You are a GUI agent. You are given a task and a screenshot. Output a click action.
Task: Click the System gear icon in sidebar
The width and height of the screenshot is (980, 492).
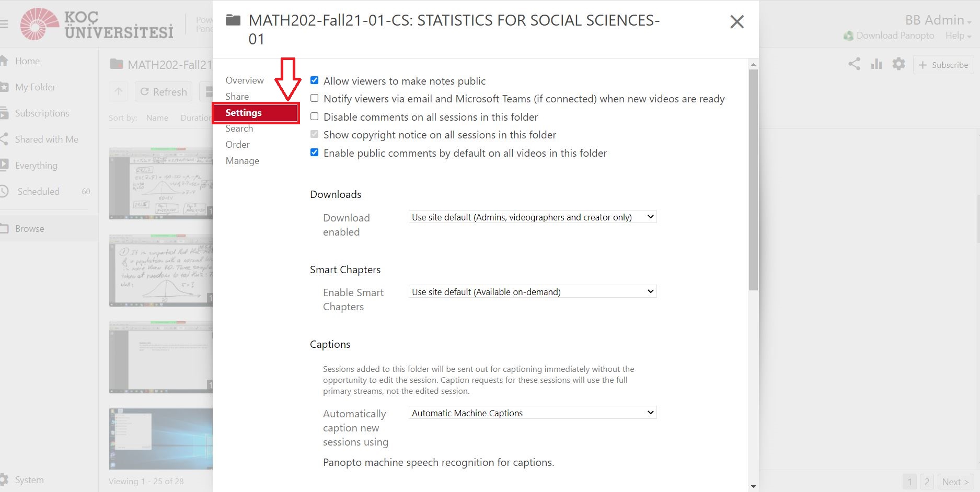pyautogui.click(x=4, y=479)
